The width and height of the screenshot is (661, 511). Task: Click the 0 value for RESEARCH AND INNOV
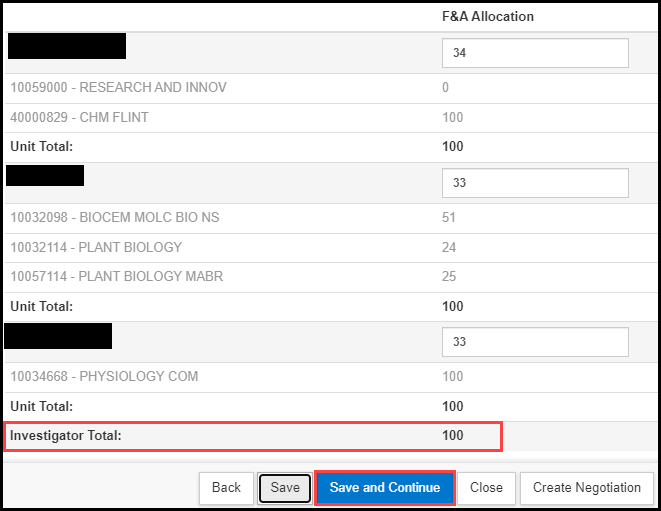pyautogui.click(x=446, y=88)
